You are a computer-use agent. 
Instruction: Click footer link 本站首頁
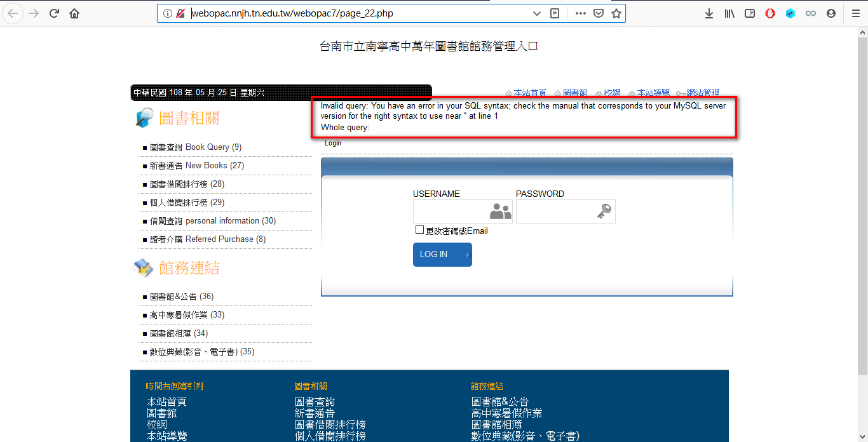tap(166, 402)
